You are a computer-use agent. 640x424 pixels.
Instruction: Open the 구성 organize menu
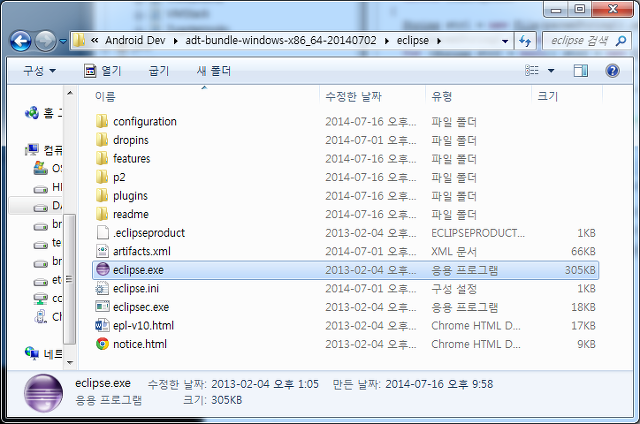[40, 71]
